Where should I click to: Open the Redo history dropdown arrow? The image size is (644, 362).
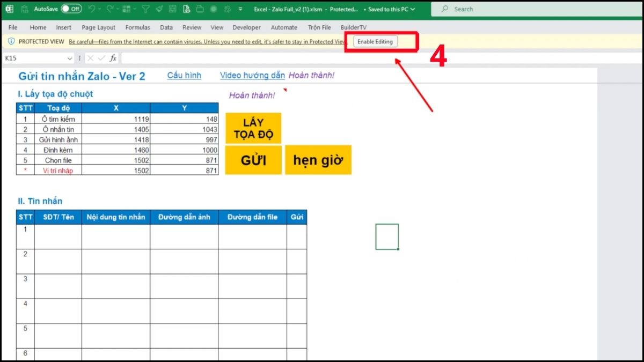[118, 9]
